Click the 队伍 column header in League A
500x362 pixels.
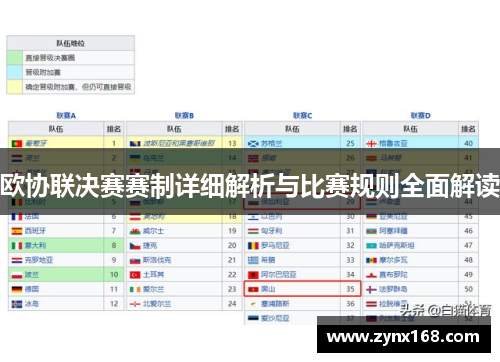pos(56,129)
